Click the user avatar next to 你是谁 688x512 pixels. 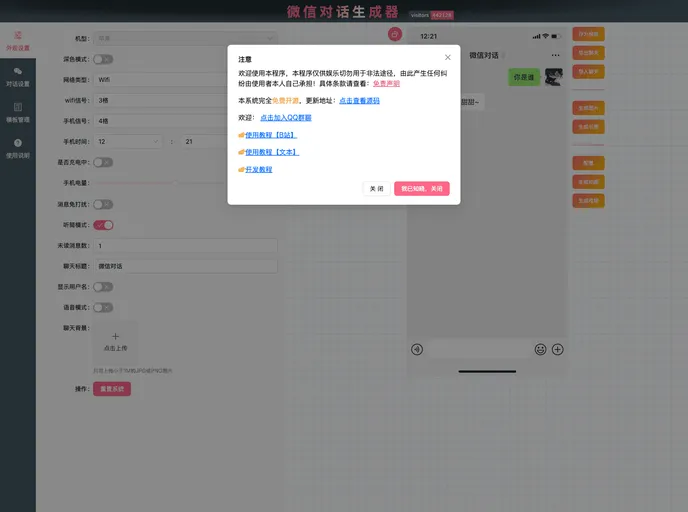554,77
